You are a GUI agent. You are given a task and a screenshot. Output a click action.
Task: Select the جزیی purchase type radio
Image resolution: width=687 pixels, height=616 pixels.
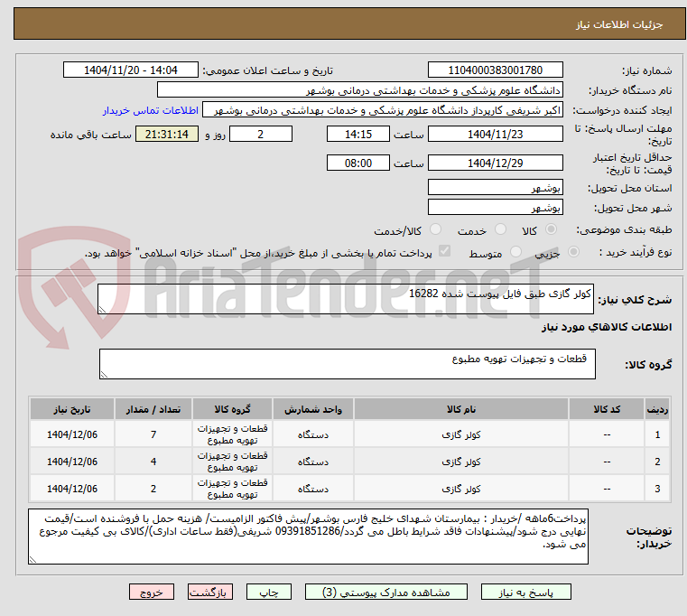coord(573,252)
